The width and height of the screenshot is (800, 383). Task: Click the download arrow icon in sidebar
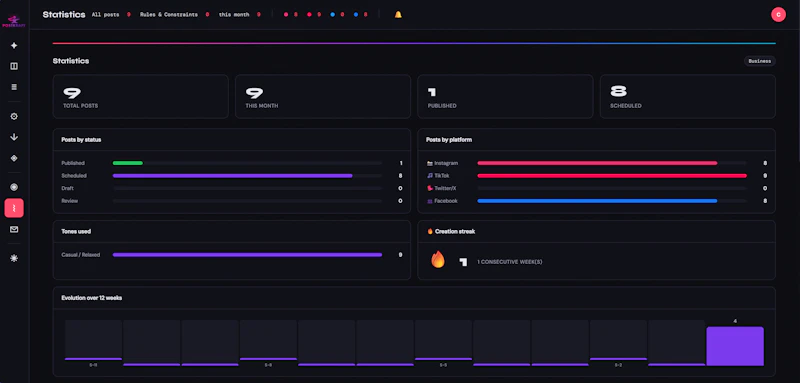point(14,137)
